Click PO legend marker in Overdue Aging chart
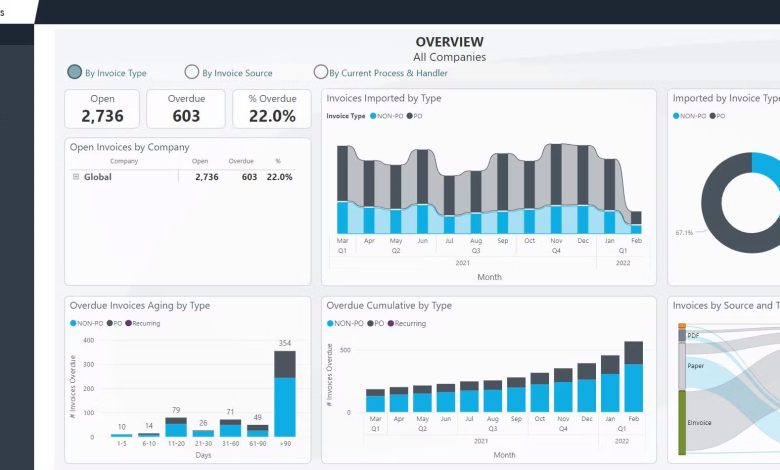Viewport: 780px width, 470px height. pos(109,324)
